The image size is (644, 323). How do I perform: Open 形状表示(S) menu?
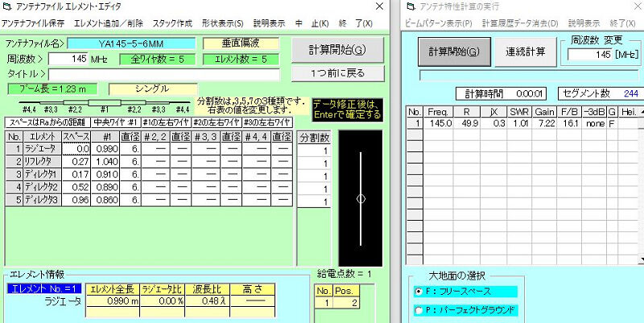223,23
